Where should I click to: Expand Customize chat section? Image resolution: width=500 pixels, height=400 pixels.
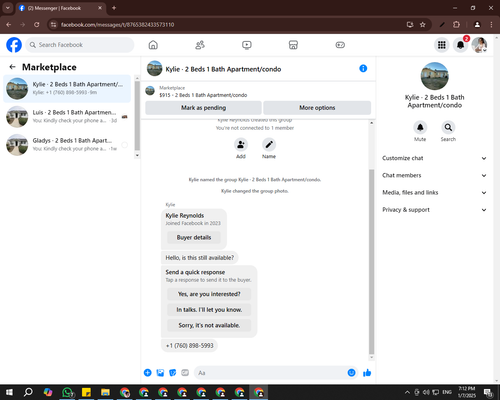tap(434, 158)
